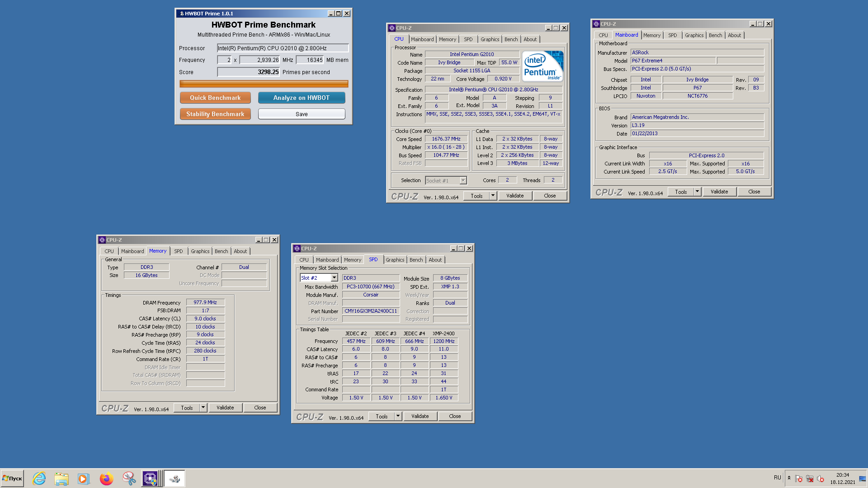This screenshot has height=488, width=868.
Task: Click the network status tray icon
Action: [x=810, y=479]
